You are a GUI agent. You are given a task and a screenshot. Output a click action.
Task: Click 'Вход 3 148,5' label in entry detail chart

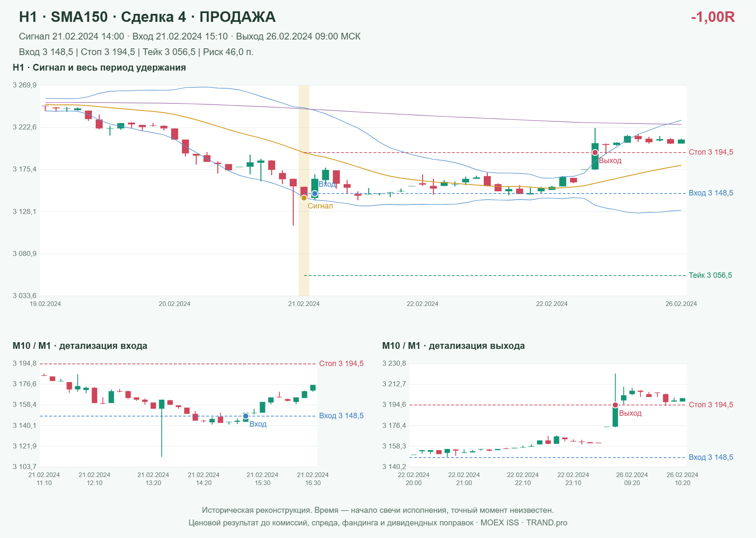point(341,416)
